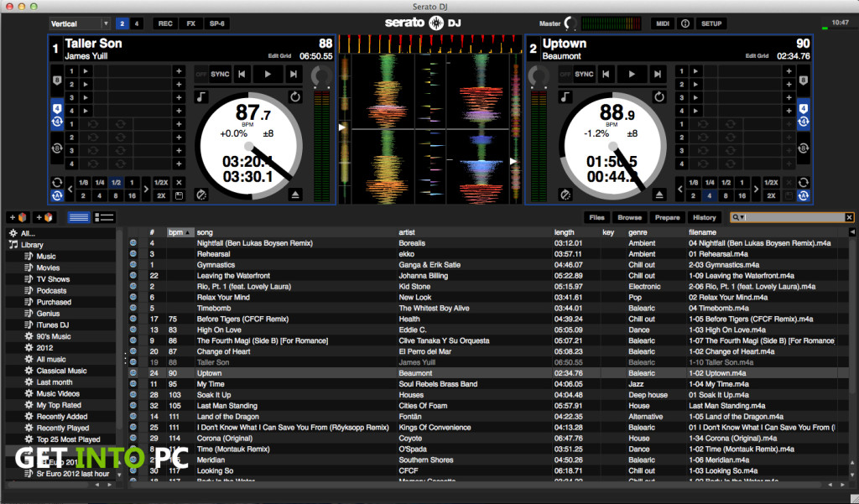859x504 pixels.
Task: Shift loop sizes left on deck 1
Action: (x=70, y=189)
